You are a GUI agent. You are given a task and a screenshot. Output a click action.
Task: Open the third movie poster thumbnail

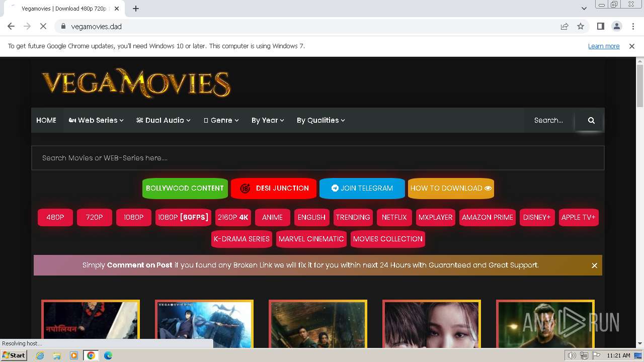[x=318, y=324]
